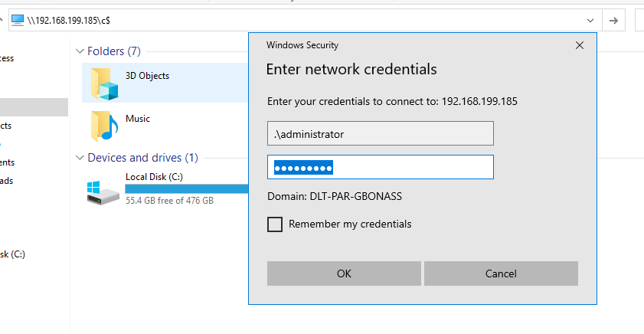Click the '3D Objects' folder name
This screenshot has width=644, height=334.
[148, 76]
